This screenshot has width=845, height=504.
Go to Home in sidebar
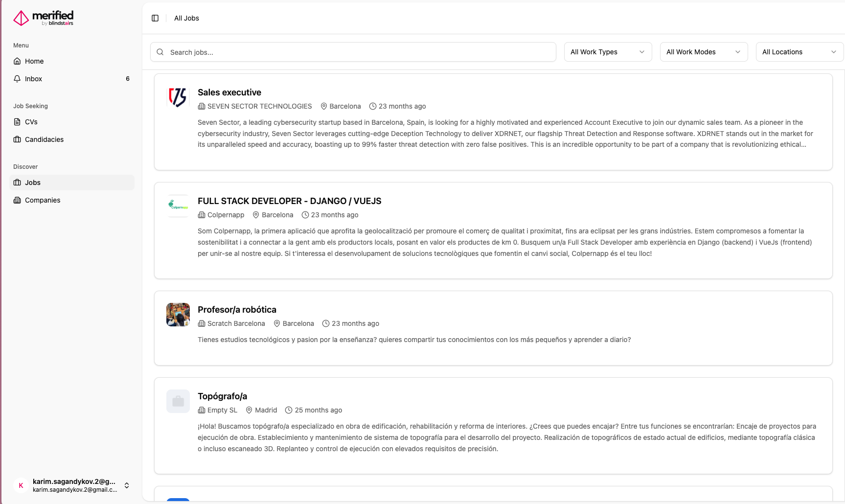coord(34,61)
